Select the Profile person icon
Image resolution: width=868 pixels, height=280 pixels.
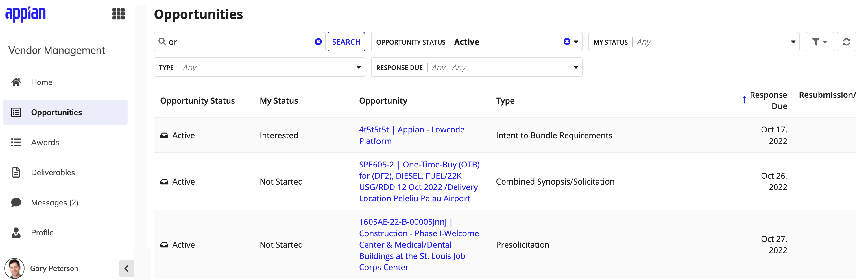(x=16, y=233)
